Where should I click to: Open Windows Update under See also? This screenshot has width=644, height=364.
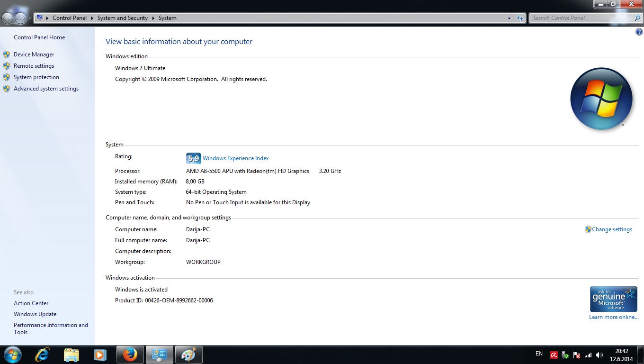pos(35,314)
